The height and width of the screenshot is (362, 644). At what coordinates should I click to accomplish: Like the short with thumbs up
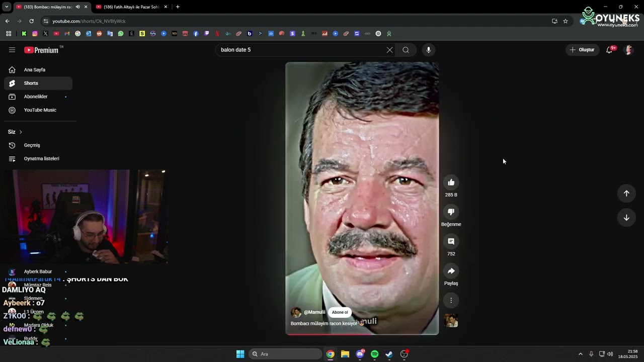(x=451, y=183)
